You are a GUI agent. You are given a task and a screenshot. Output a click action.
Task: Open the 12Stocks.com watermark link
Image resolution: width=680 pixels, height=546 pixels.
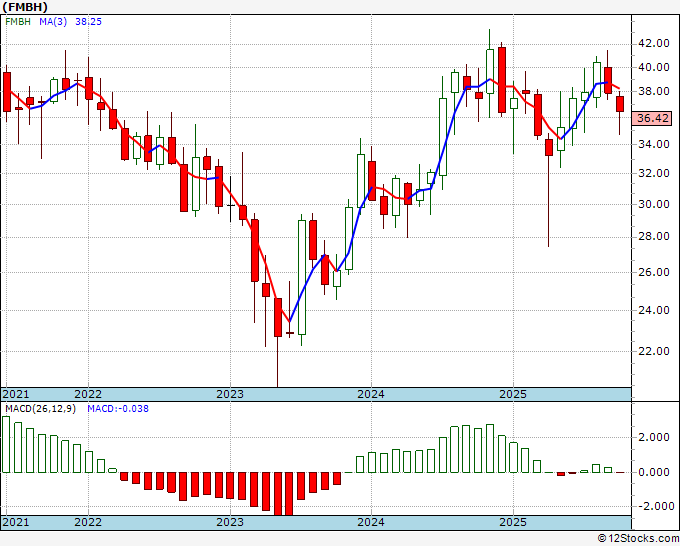[634, 538]
